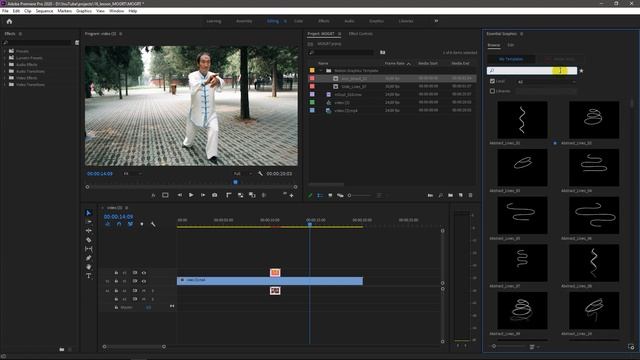Click Find icon in Project panel footer
The width and height of the screenshot is (640, 360).
point(440,196)
